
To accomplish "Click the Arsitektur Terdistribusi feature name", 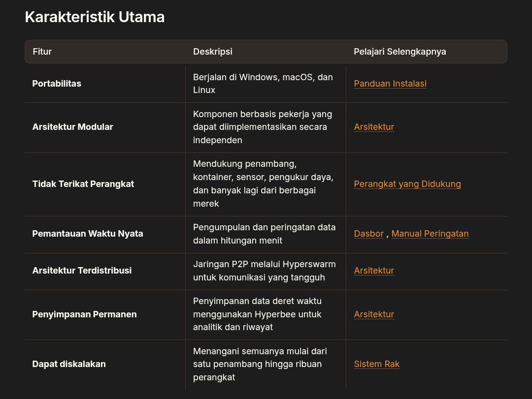I will pyautogui.click(x=82, y=271).
